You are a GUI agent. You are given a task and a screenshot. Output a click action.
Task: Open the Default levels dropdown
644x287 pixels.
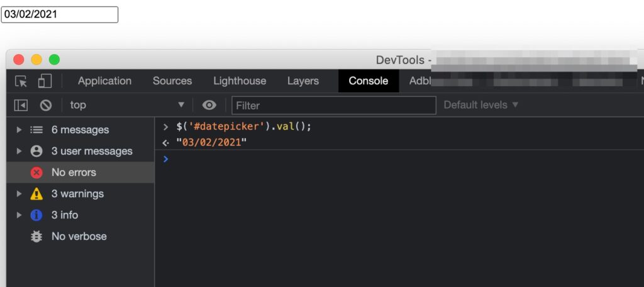point(481,105)
